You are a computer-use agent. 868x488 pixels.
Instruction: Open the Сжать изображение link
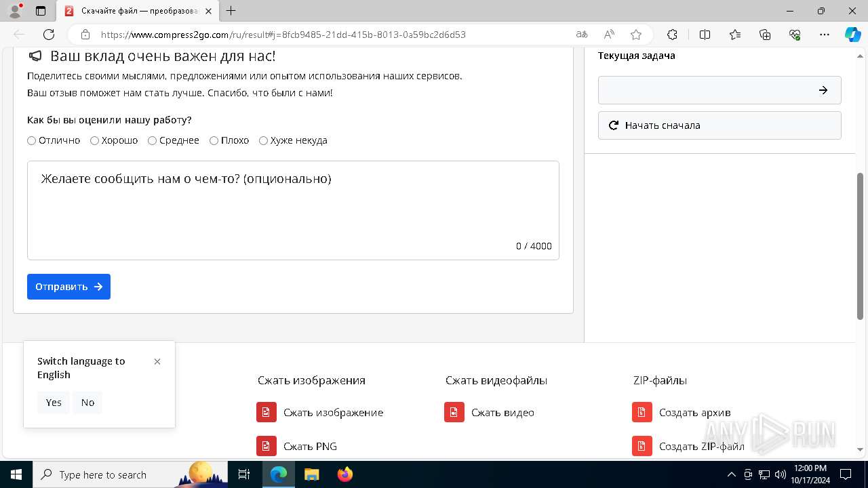pos(333,412)
